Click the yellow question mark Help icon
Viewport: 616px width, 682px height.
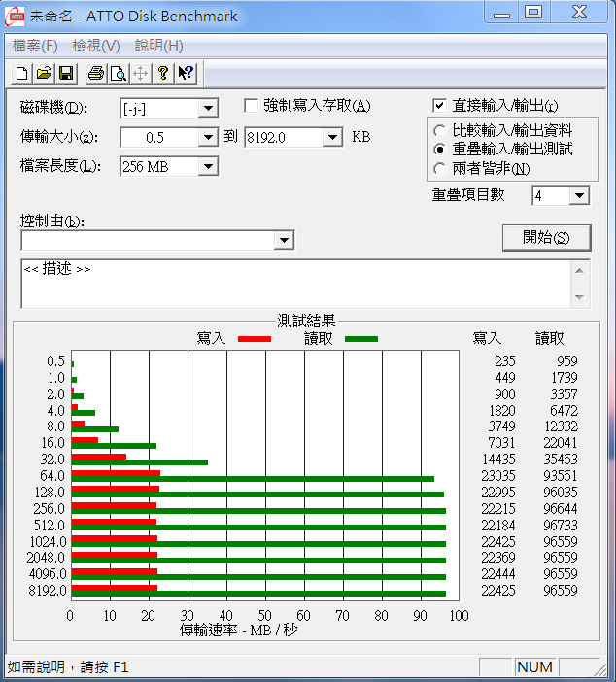coord(163,73)
